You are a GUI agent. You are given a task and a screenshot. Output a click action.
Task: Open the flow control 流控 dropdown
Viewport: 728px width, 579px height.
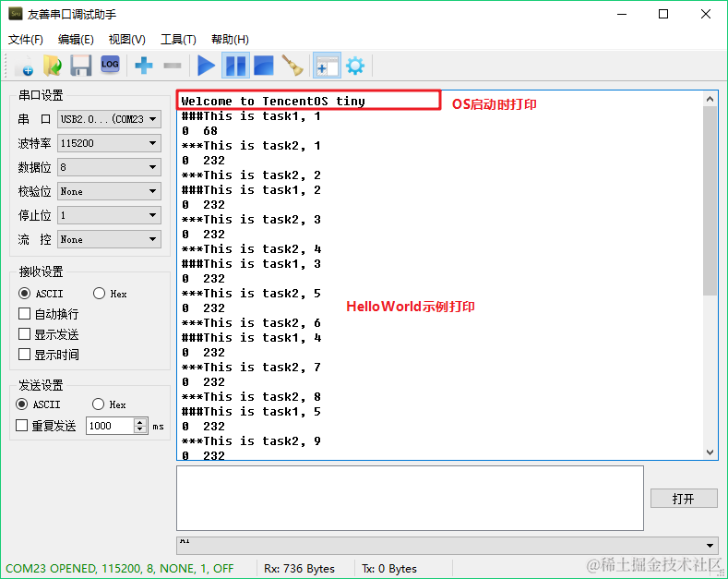pyautogui.click(x=109, y=239)
